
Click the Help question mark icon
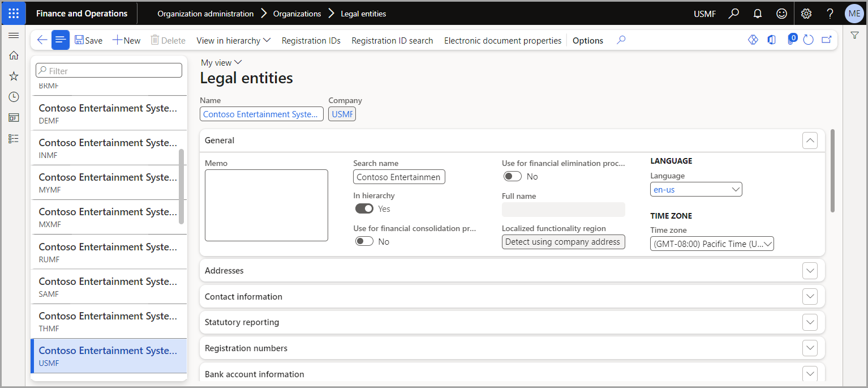point(830,14)
